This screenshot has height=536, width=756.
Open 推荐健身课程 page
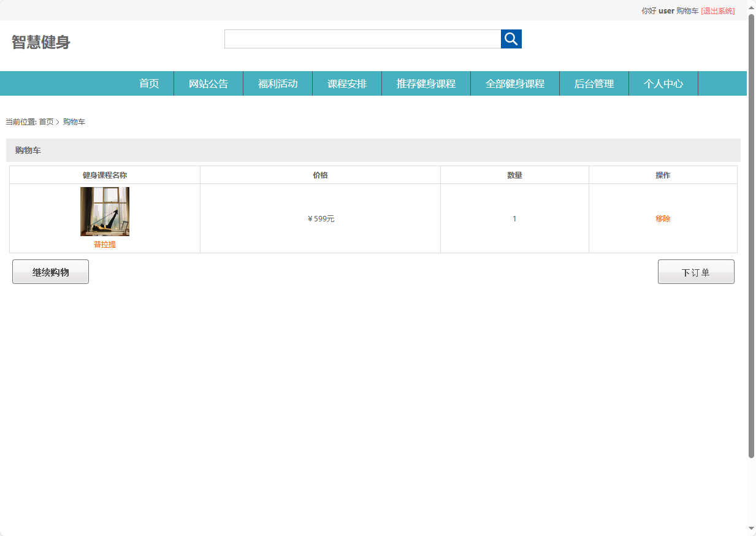[426, 84]
